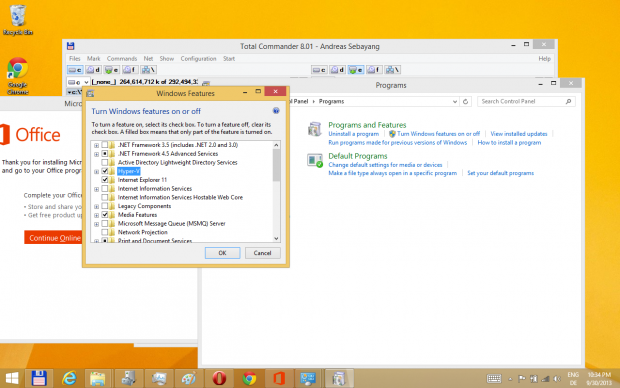Open File Explorer from the taskbar
The image size is (620, 388).
[x=97, y=379]
